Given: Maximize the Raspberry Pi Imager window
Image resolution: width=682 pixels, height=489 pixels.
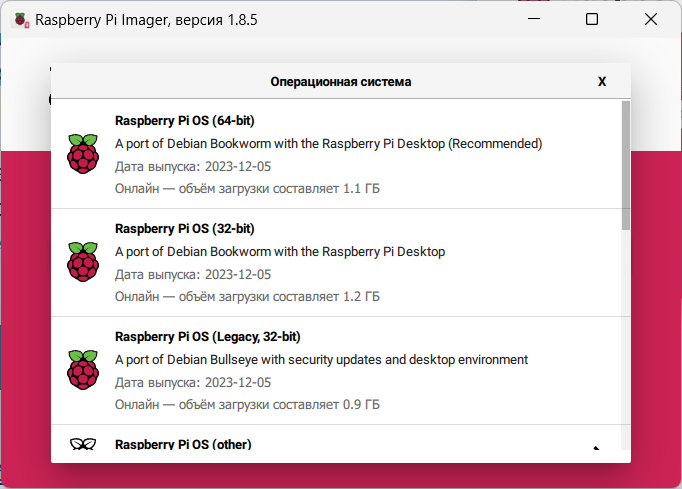Looking at the screenshot, I should tap(592, 19).
